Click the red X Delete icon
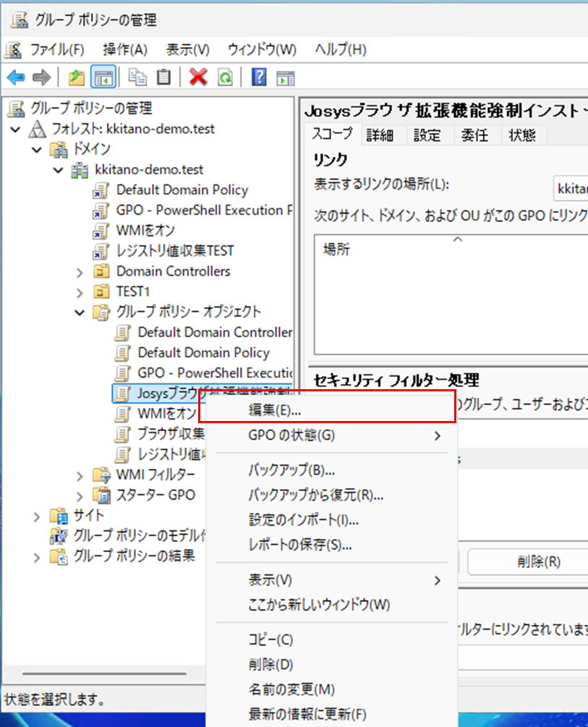This screenshot has width=588, height=727. 198,77
